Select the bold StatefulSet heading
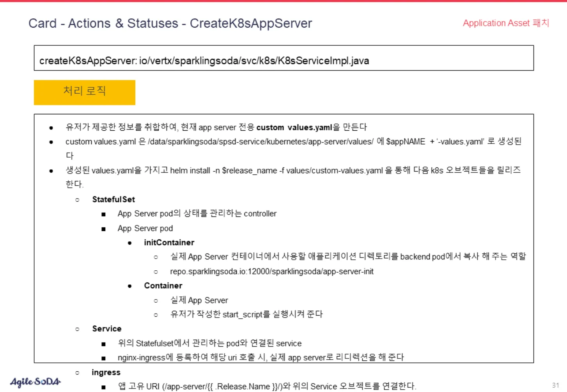 (113, 199)
